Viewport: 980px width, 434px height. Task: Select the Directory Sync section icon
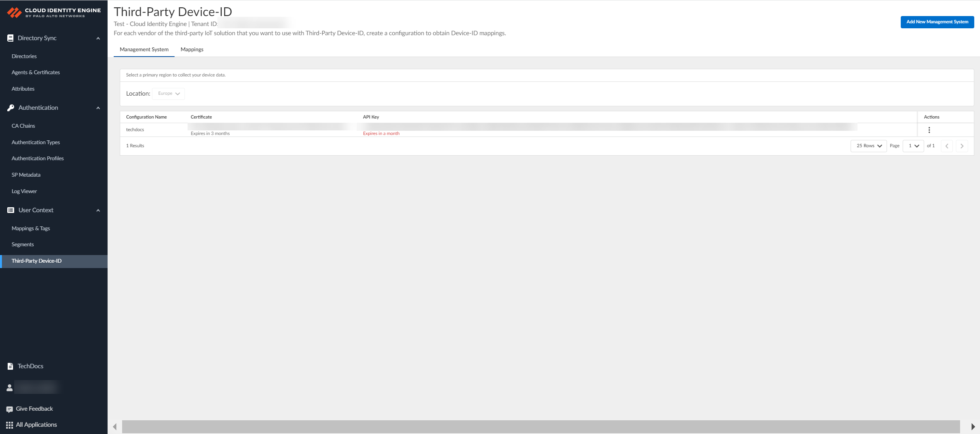(x=10, y=37)
